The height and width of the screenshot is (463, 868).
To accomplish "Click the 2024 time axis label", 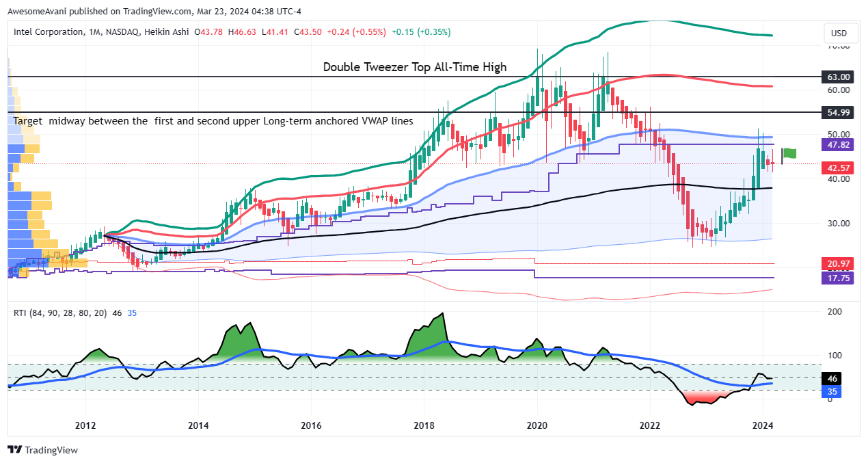I will pos(762,425).
